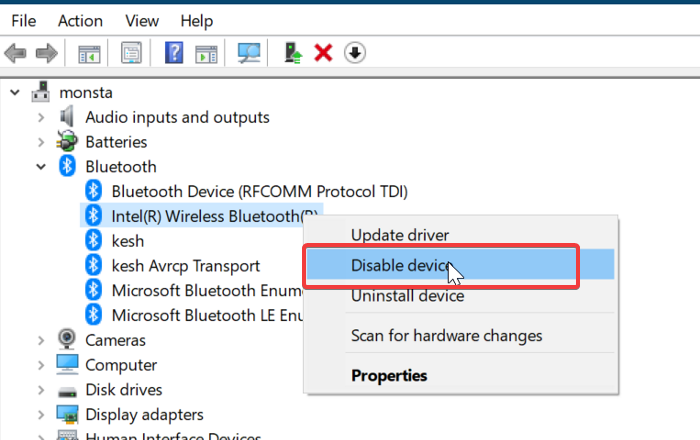The image size is (700, 440).
Task: Click Bluetooth icon beside RFCOMM Protocol TDI device
Action: [93, 191]
